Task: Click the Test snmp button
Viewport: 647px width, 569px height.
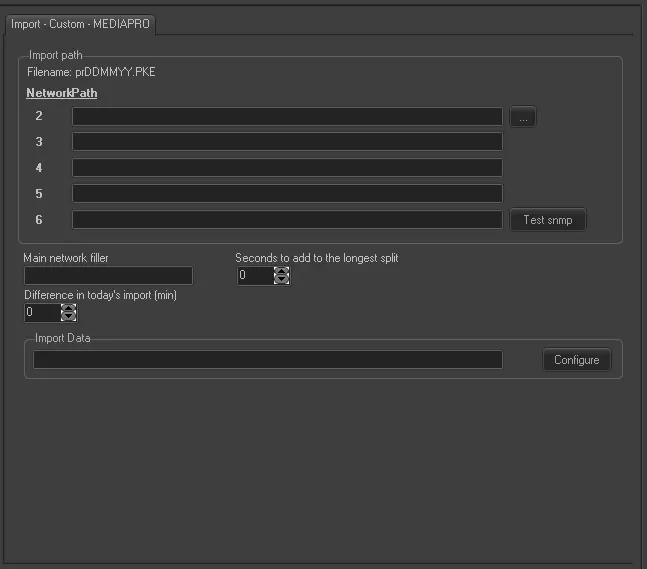Action: coord(548,220)
